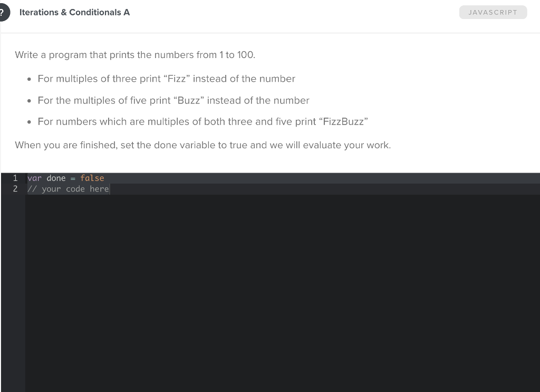Click line number 1 in the editor gutter
This screenshot has height=392, width=540.
pyautogui.click(x=15, y=178)
